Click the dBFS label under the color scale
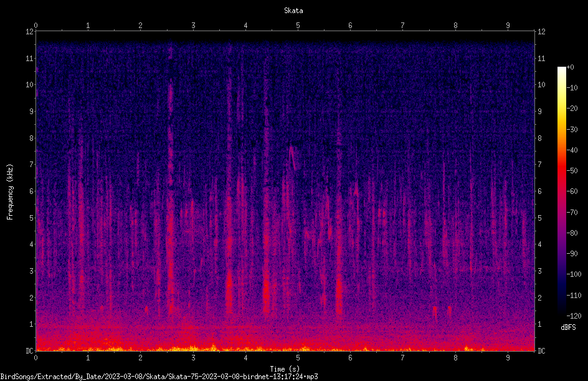The width and height of the screenshot is (588, 381). (568, 327)
